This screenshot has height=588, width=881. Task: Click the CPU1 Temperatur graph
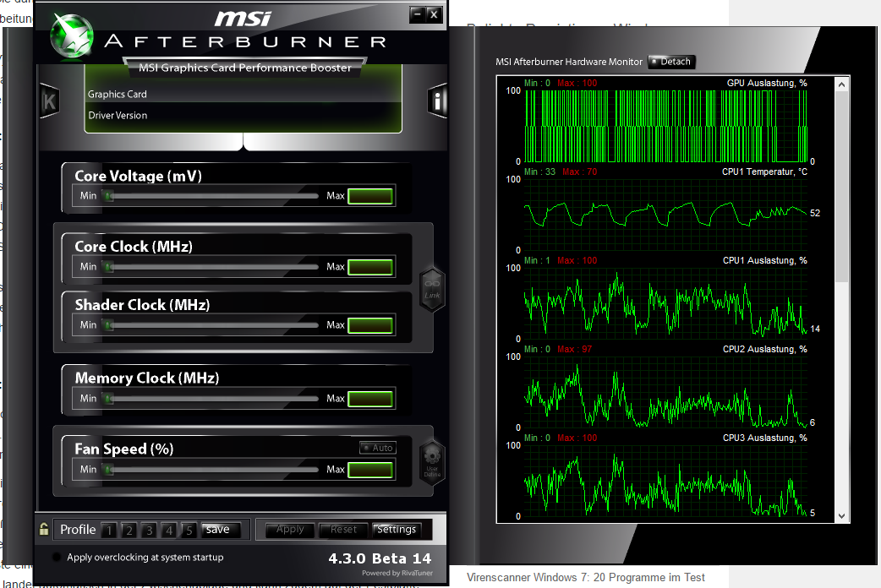pyautogui.click(x=665, y=215)
